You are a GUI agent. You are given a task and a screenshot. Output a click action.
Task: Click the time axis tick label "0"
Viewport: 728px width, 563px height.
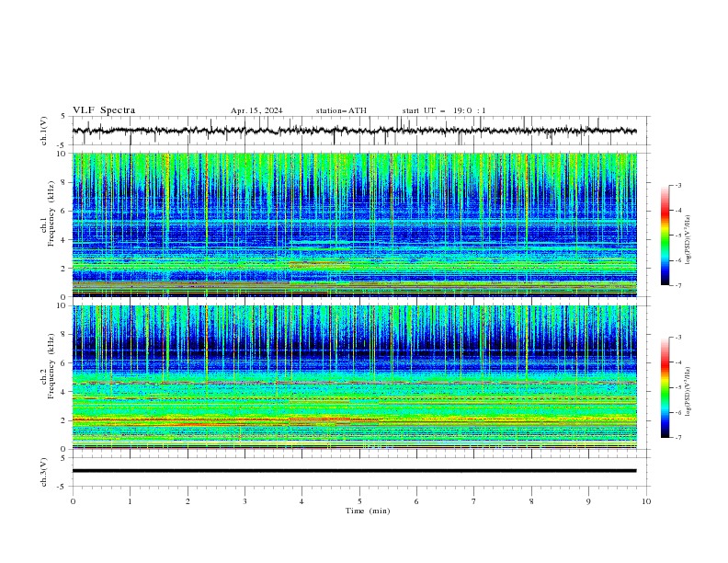(73, 501)
